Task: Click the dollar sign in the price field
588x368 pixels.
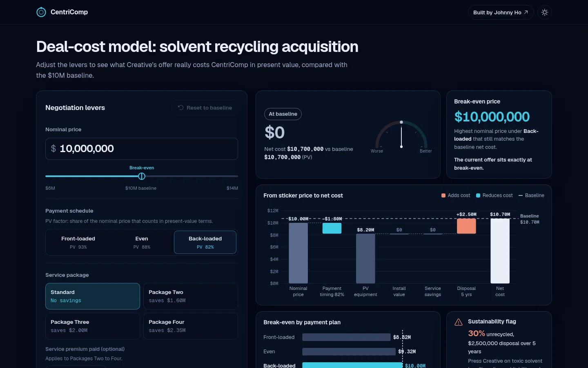Action: coord(53,149)
